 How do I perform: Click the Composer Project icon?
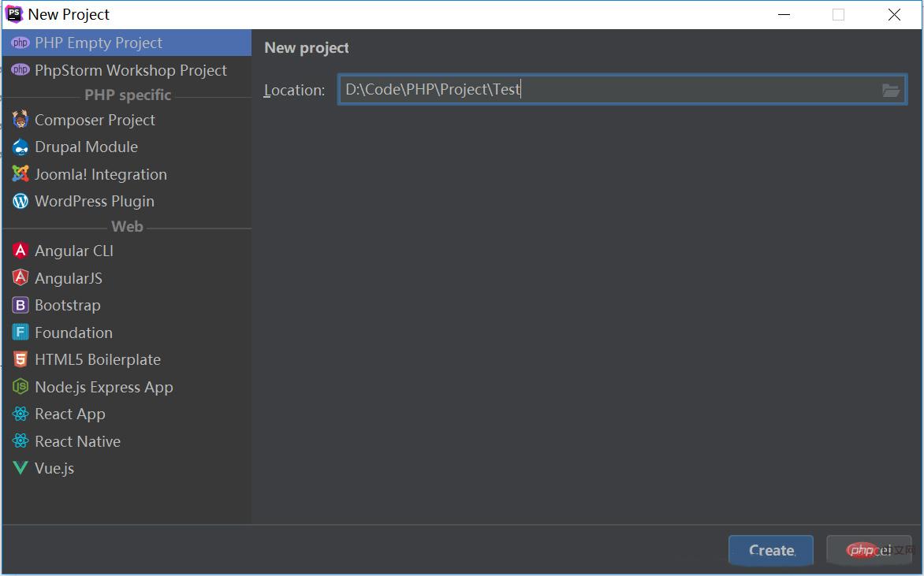[20, 119]
